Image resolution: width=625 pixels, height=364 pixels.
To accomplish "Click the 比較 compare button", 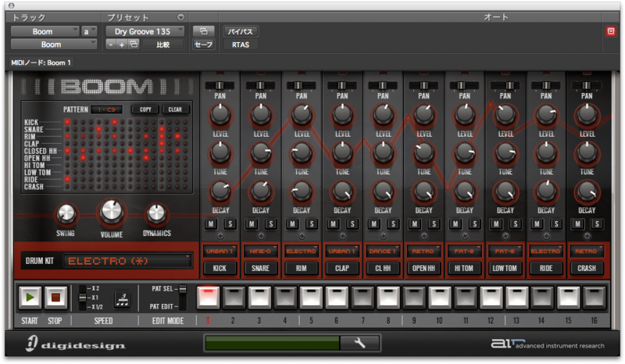I will [x=163, y=45].
